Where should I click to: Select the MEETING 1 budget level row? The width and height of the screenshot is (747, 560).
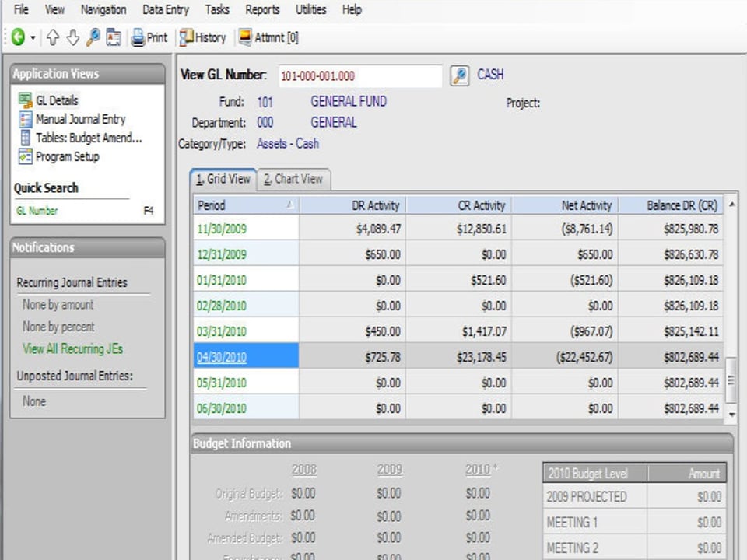(635, 523)
